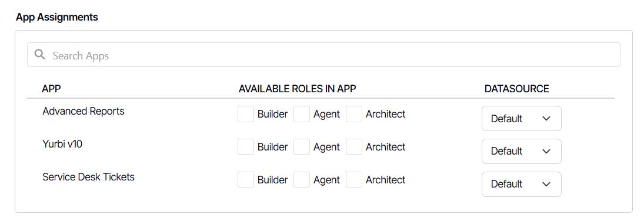Open Advanced Reports datasource dropdown
This screenshot has width=644, height=221.
click(521, 118)
